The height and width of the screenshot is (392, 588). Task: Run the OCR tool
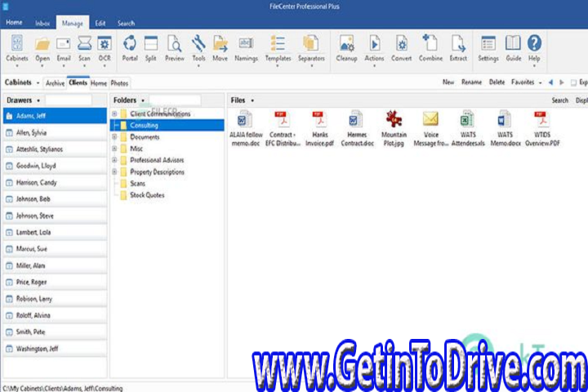[x=105, y=50]
